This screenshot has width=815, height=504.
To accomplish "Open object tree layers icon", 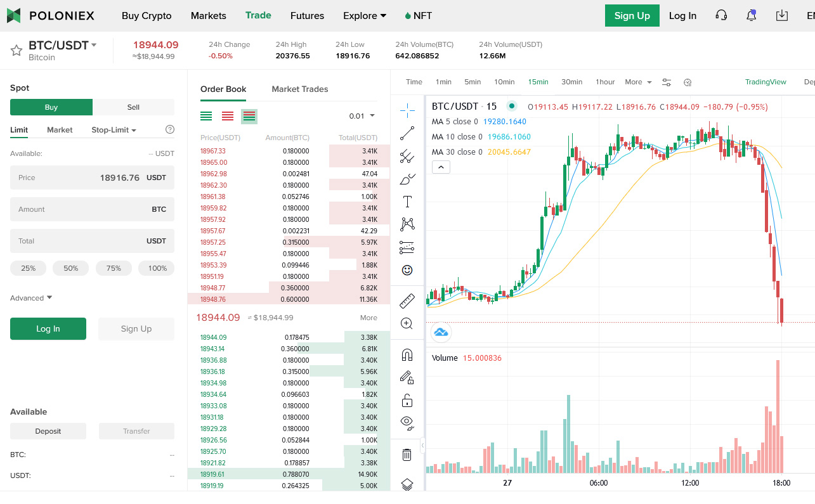I will [407, 484].
